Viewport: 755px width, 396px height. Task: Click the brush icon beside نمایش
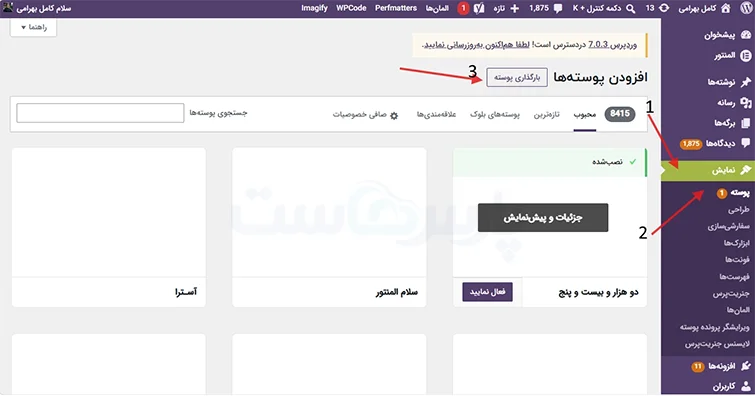tap(746, 170)
